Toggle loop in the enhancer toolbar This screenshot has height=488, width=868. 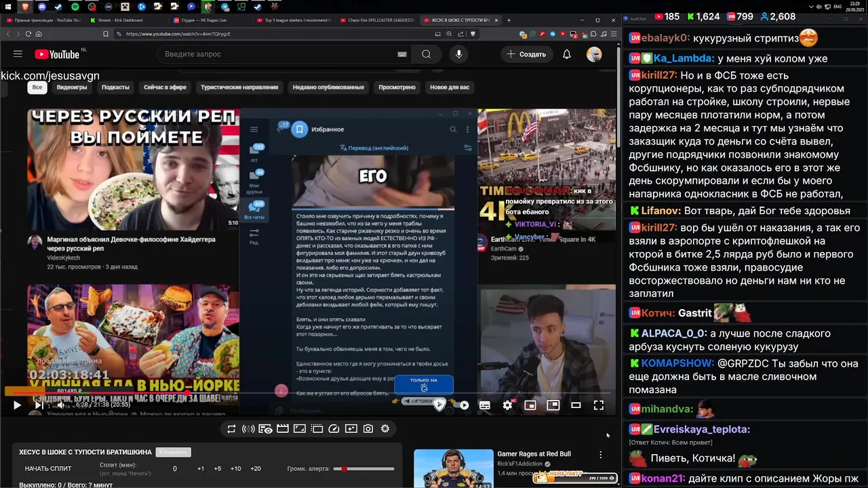231,429
